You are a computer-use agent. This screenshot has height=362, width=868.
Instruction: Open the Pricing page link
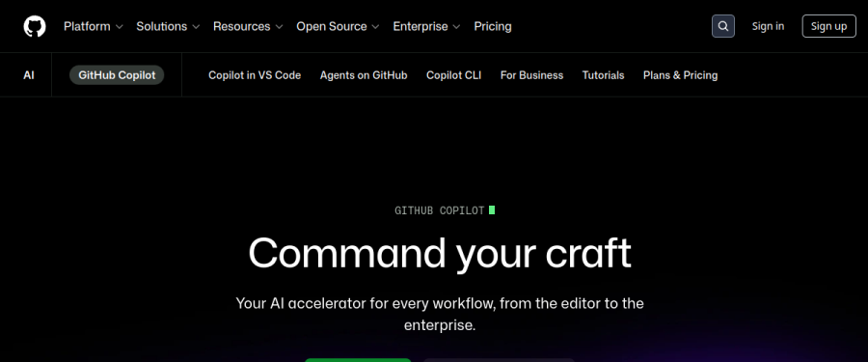click(x=493, y=26)
